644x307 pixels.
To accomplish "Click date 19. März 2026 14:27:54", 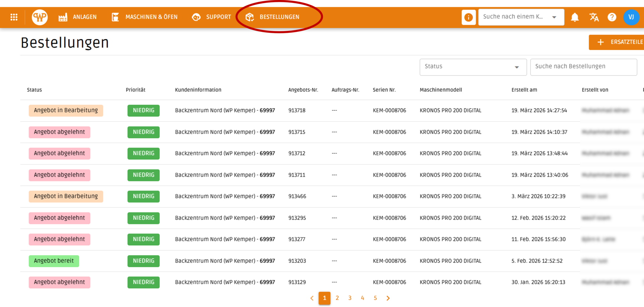I will point(539,110).
